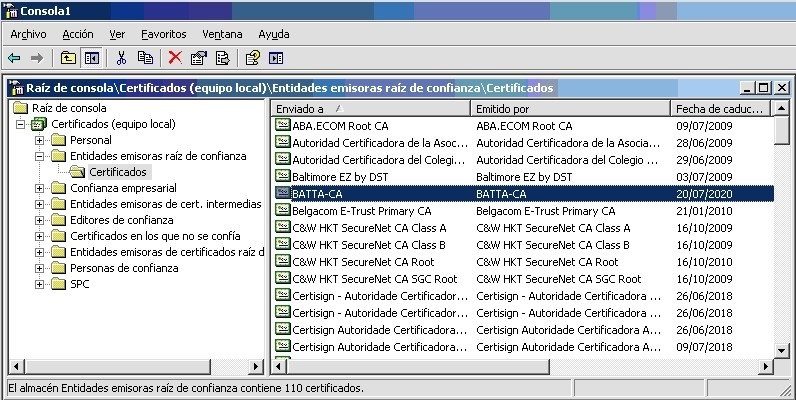The image size is (796, 400).
Task: Select the 'C&W HKT SecureNet CA Class B' row
Action: pyautogui.click(x=523, y=245)
